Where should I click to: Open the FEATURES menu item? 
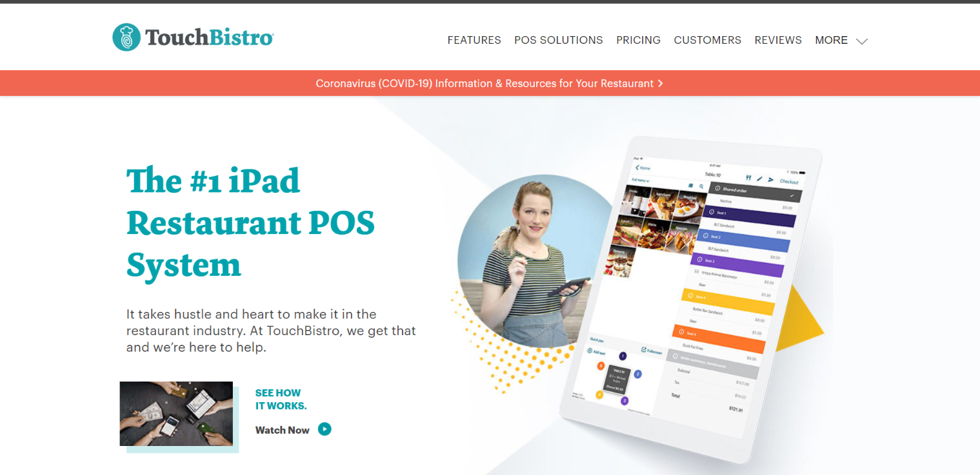tap(474, 40)
